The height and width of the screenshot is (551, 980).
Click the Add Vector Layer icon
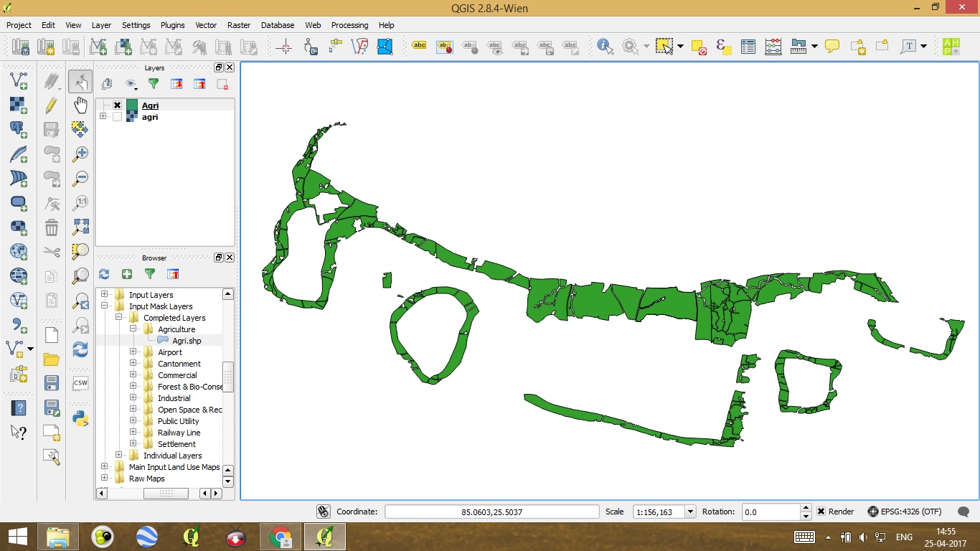coord(19,80)
